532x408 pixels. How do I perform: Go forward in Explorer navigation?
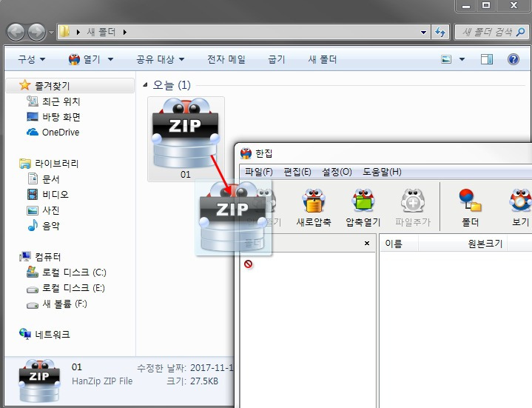[36, 33]
